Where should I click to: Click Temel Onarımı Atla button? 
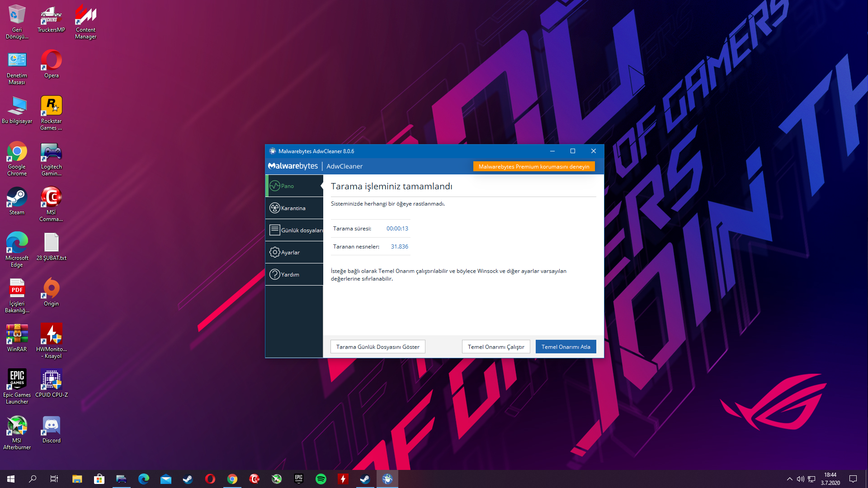(566, 347)
